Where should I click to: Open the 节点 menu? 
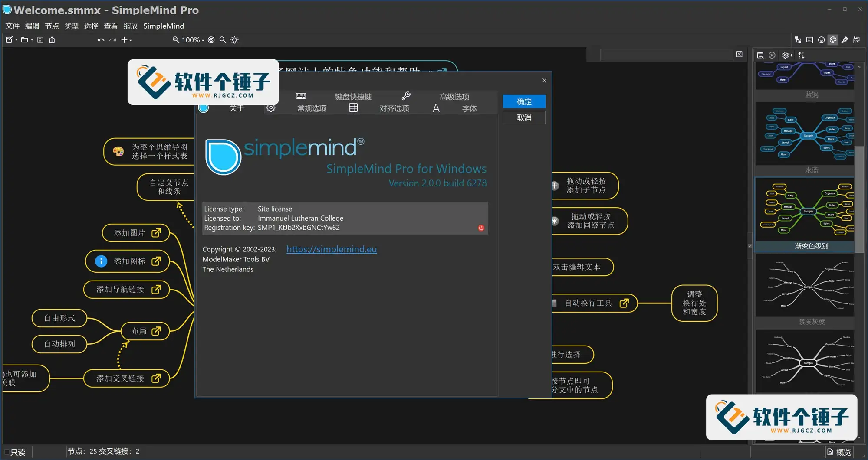point(52,26)
